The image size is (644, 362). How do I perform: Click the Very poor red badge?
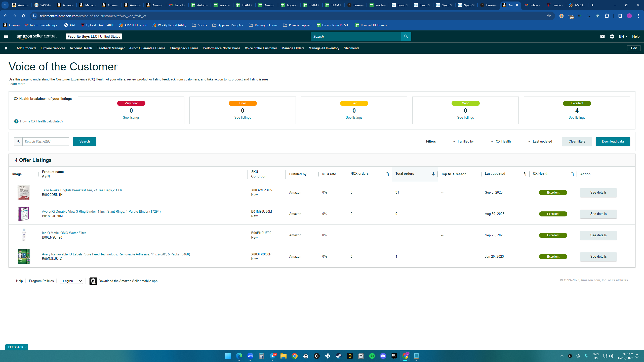[131, 103]
